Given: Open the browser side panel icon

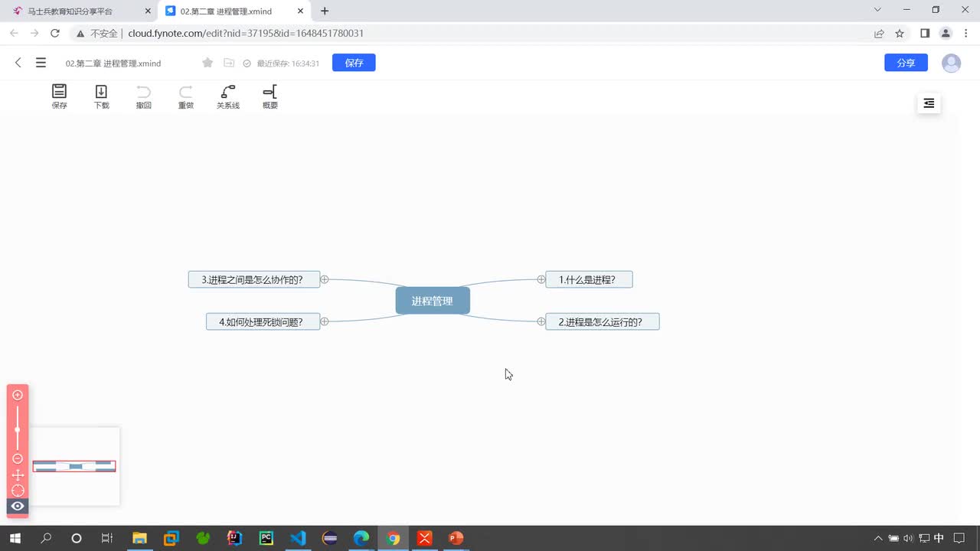Looking at the screenshot, I should point(924,33).
